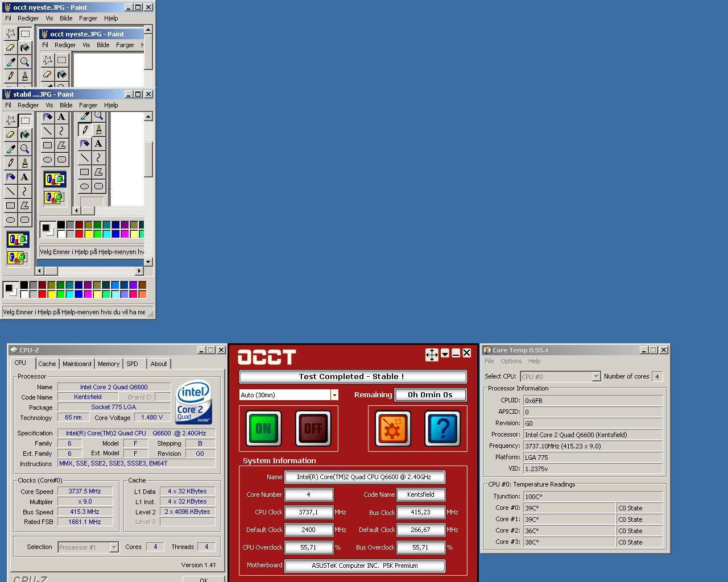Open the OCCT title bar down-arrow menu
This screenshot has height=582, width=728.
pyautogui.click(x=445, y=354)
